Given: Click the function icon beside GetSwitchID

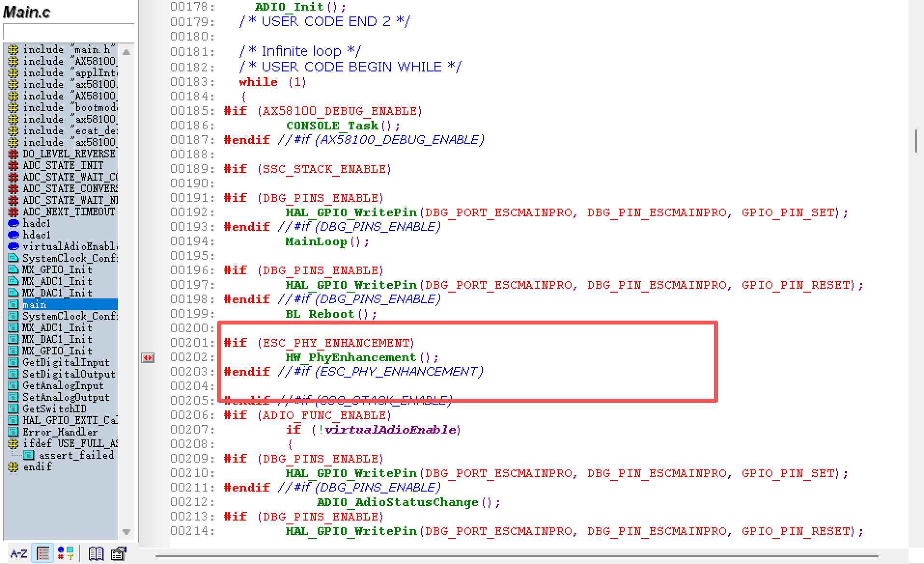Looking at the screenshot, I should coord(14,409).
